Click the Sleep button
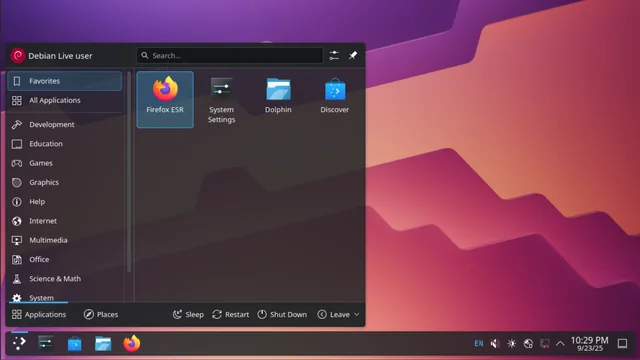The width and height of the screenshot is (640, 360). click(x=188, y=314)
